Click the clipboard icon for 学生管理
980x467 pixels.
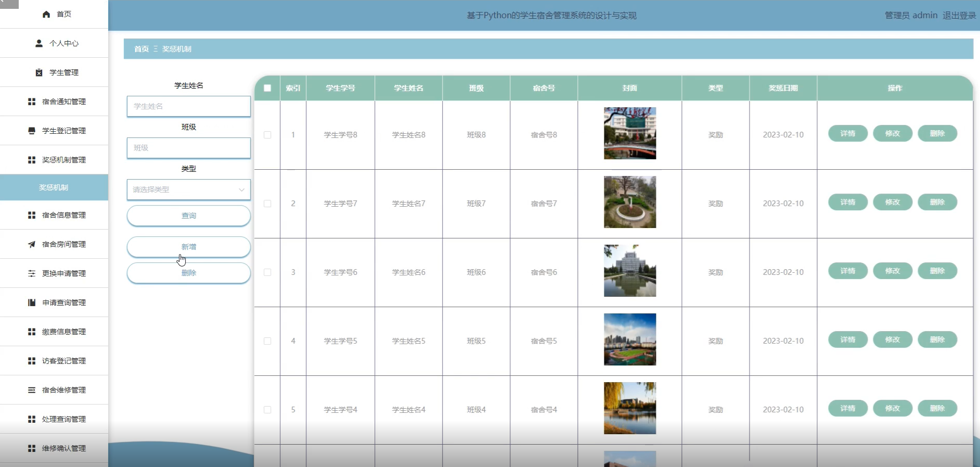tap(39, 72)
